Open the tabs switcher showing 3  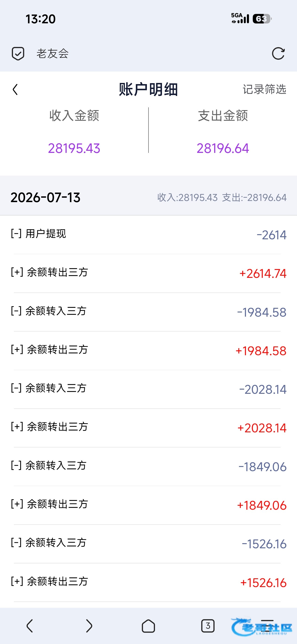[x=208, y=626]
